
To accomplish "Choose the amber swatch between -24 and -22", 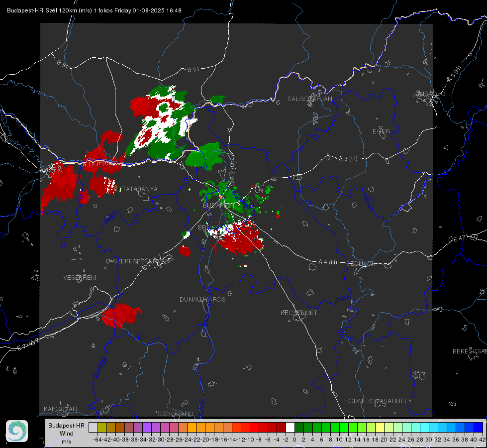I will (192, 428).
